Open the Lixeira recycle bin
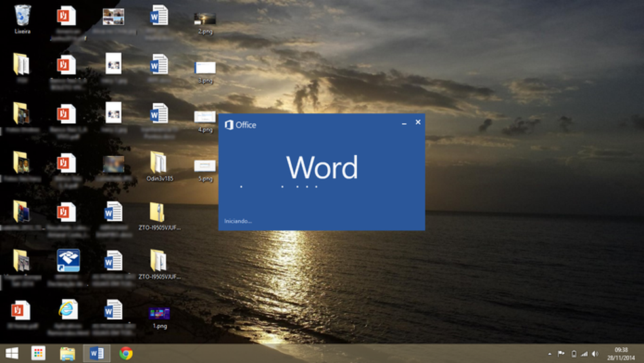Image resolution: width=644 pixels, height=363 pixels. pos(22,15)
